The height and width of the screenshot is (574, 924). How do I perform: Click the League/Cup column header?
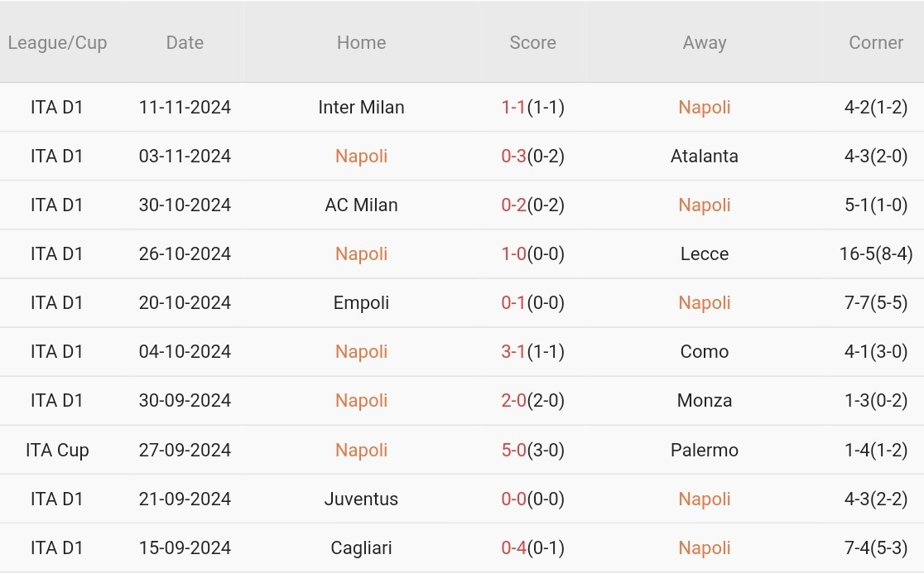click(x=57, y=43)
